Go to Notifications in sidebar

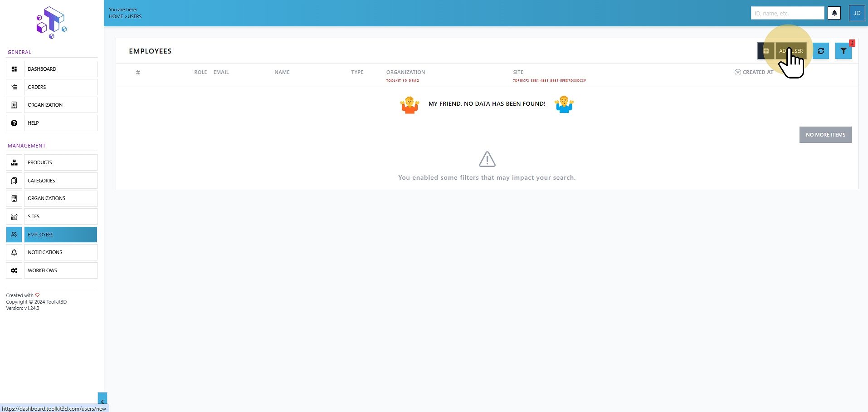[x=60, y=252]
